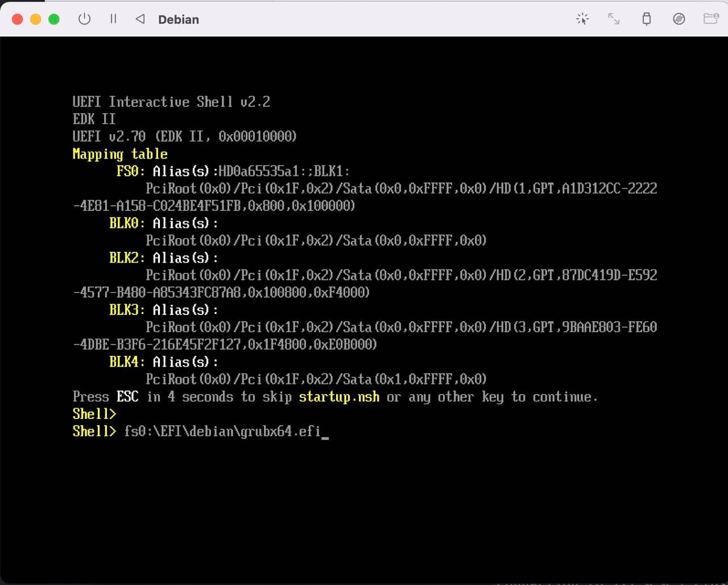
Task: Click the resize display arrows icon
Action: click(614, 19)
